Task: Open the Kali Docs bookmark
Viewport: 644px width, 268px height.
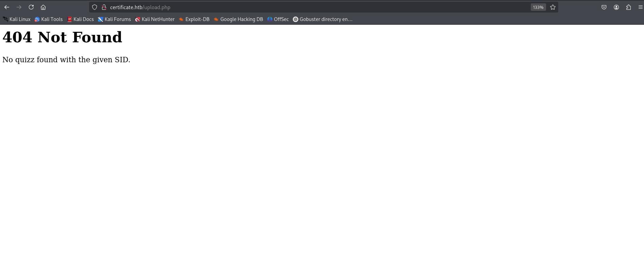Action: [80, 19]
